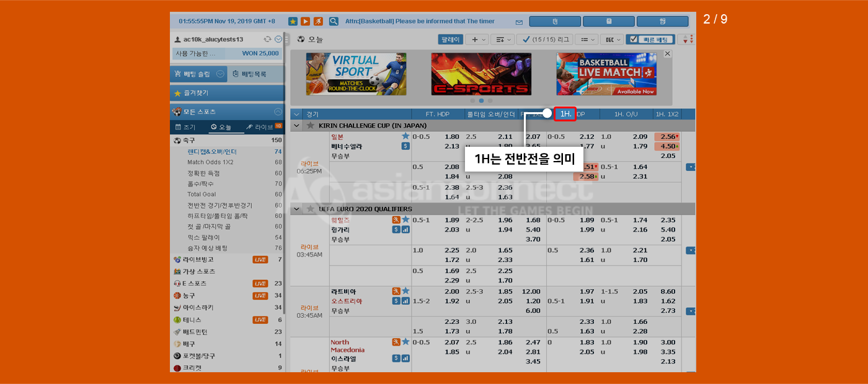Favorite the 웨일즈 vs 헝가리 match
The height and width of the screenshot is (384, 868).
pos(405,220)
